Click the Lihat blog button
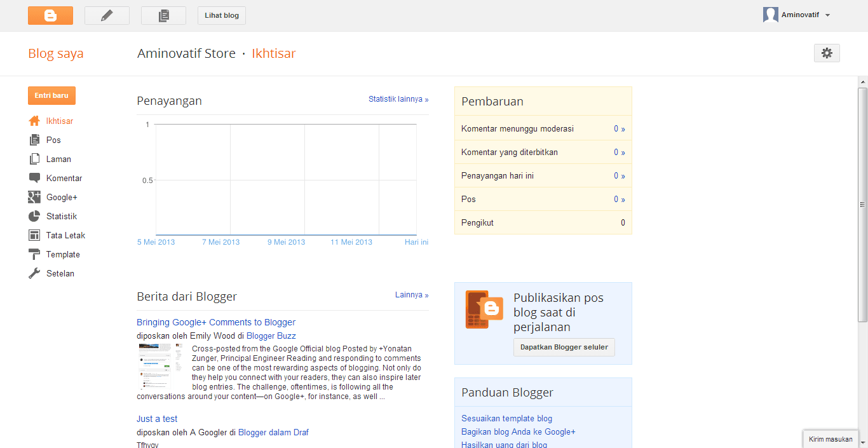The height and width of the screenshot is (448, 868). tap(222, 15)
